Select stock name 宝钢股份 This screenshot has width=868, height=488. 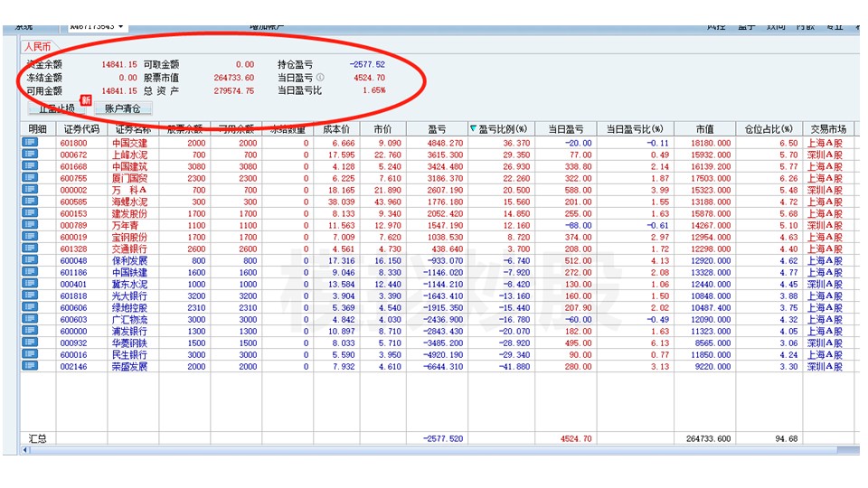point(129,237)
